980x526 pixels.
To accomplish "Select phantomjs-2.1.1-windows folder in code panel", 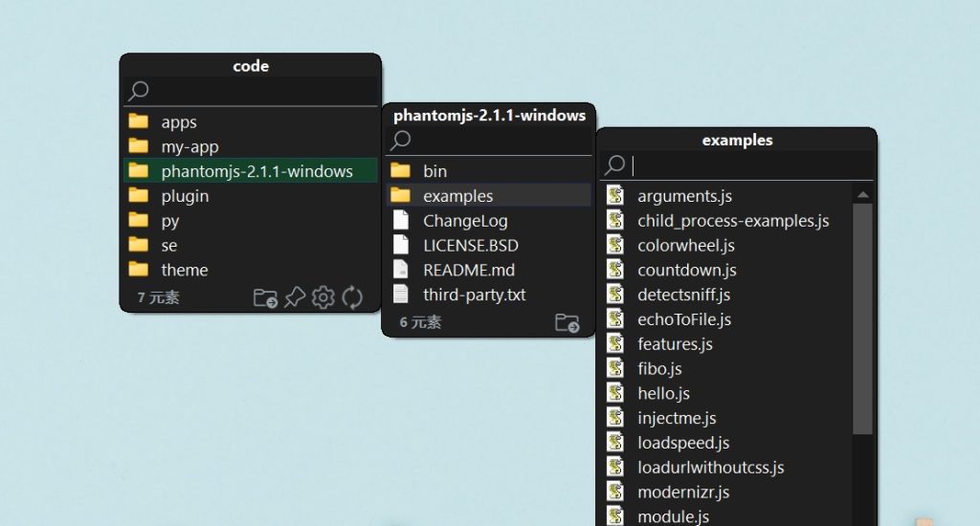I will (x=250, y=170).
